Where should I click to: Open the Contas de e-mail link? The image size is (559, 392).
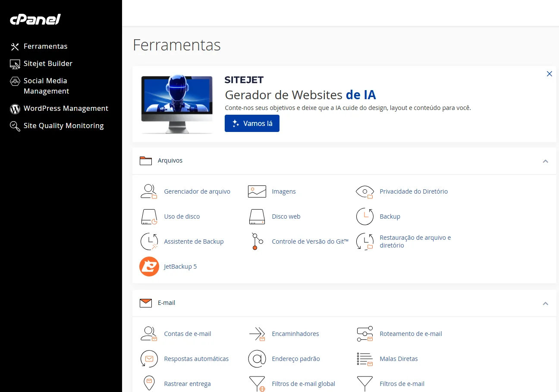[x=188, y=334]
